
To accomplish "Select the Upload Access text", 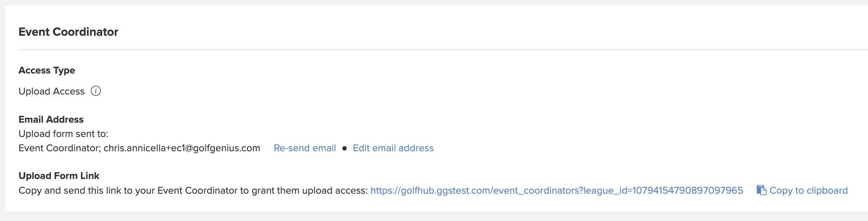I will [51, 91].
